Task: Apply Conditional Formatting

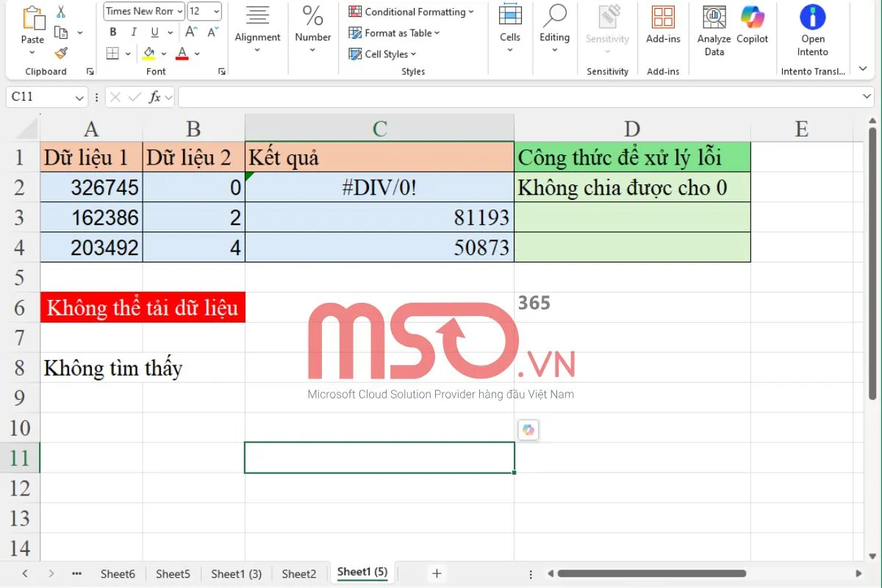Action: (410, 12)
